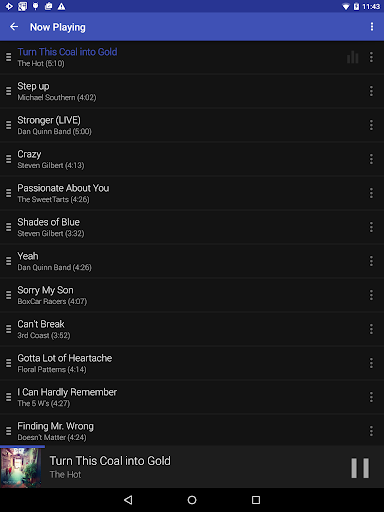Open the overflow menu in the top bar

(x=372, y=27)
